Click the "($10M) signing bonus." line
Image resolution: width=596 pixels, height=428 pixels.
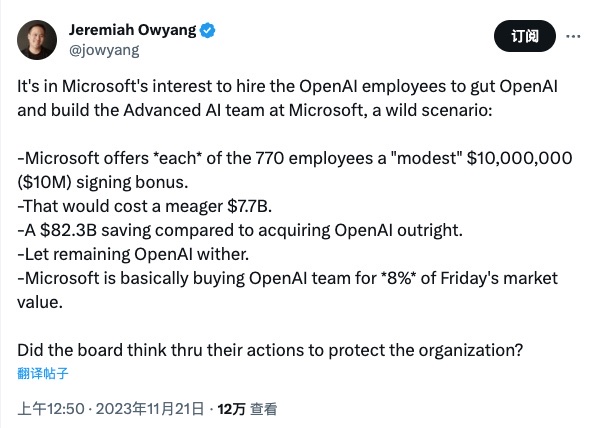pos(103,182)
